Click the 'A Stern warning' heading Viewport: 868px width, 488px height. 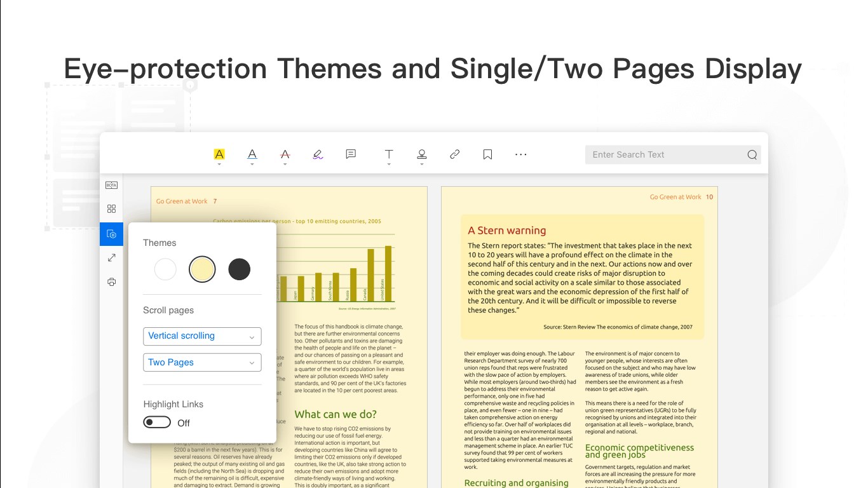point(506,231)
